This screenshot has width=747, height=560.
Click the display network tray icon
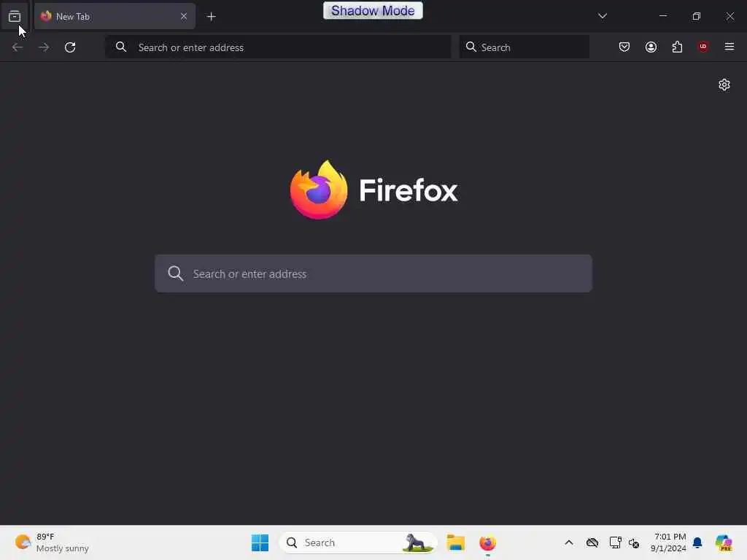pyautogui.click(x=615, y=542)
